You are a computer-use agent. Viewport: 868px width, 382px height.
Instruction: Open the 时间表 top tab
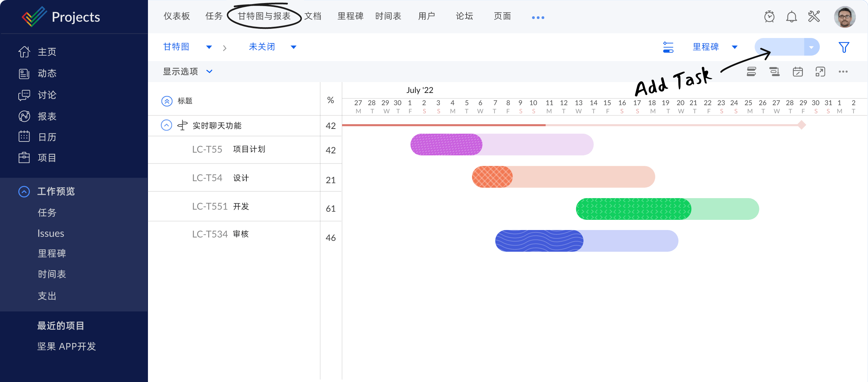click(388, 16)
